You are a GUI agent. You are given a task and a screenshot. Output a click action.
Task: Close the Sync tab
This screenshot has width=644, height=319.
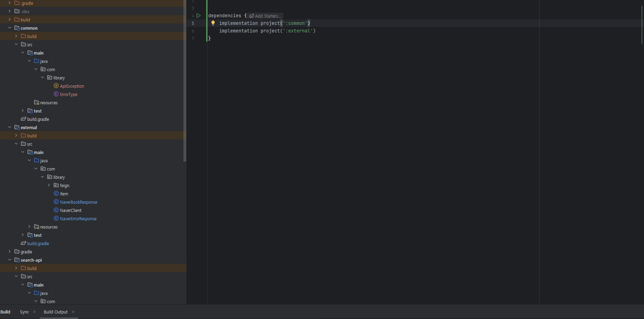[34, 312]
